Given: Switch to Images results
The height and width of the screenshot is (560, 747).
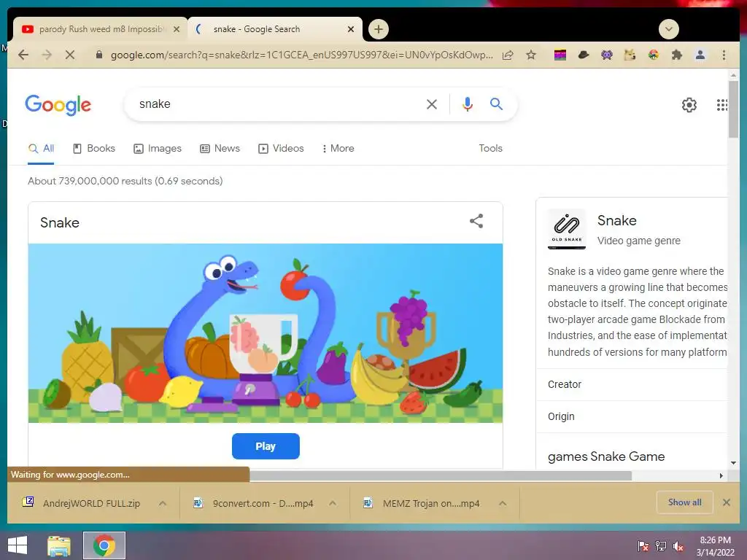Looking at the screenshot, I should coord(158,149).
